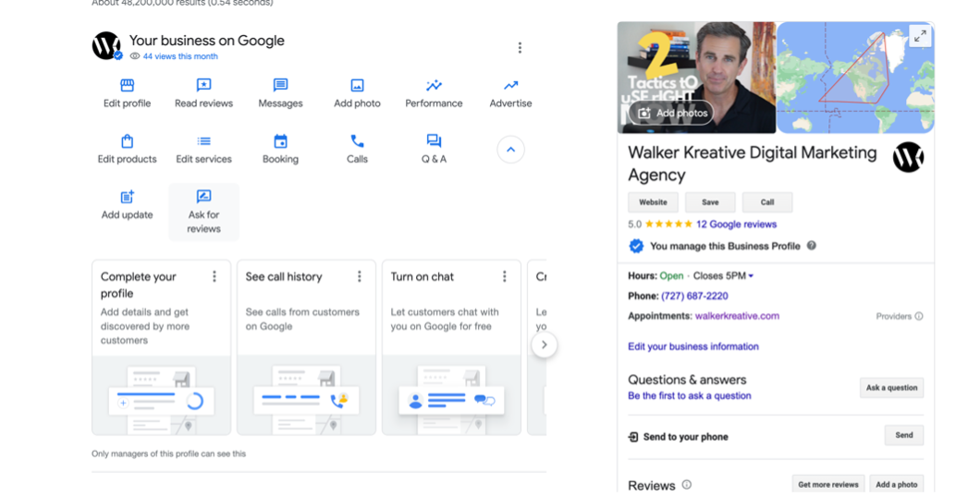
Task: Collapse the business action icons chevron
Action: (x=510, y=150)
